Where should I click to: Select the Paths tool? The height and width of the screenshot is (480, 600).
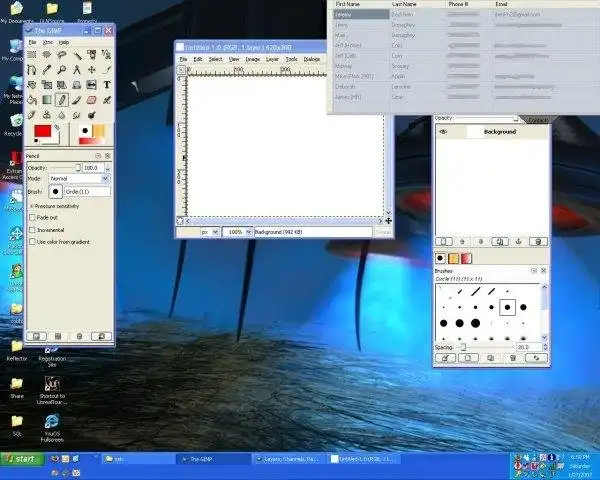point(32,70)
